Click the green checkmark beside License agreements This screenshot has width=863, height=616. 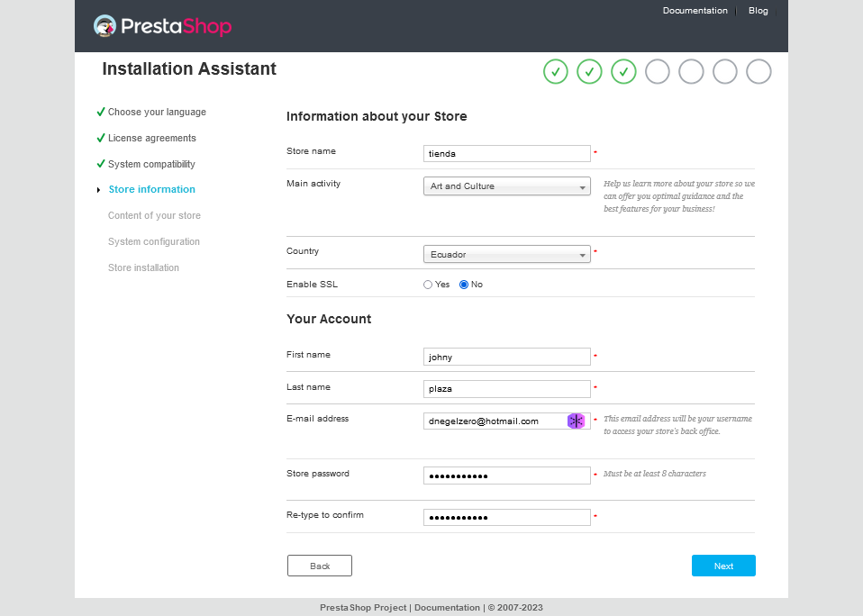[101, 138]
